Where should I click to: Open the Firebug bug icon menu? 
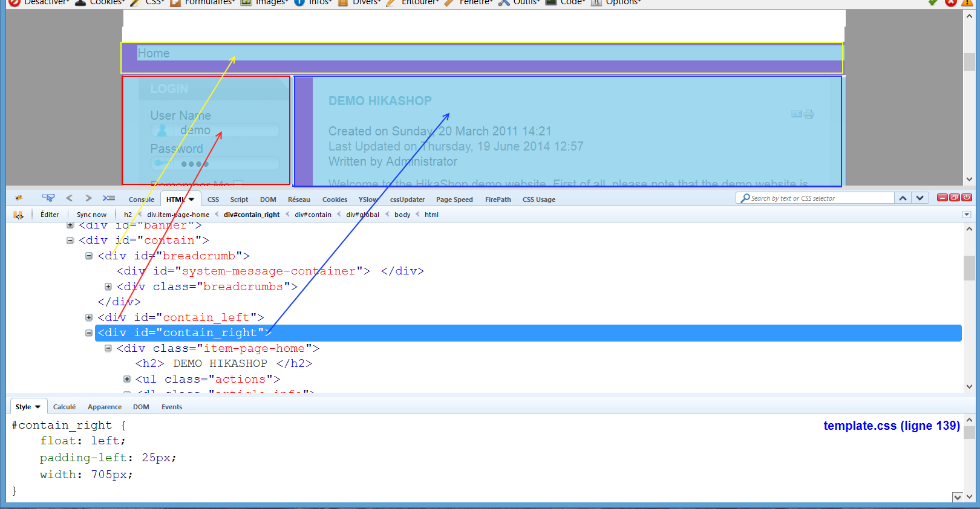[19, 198]
